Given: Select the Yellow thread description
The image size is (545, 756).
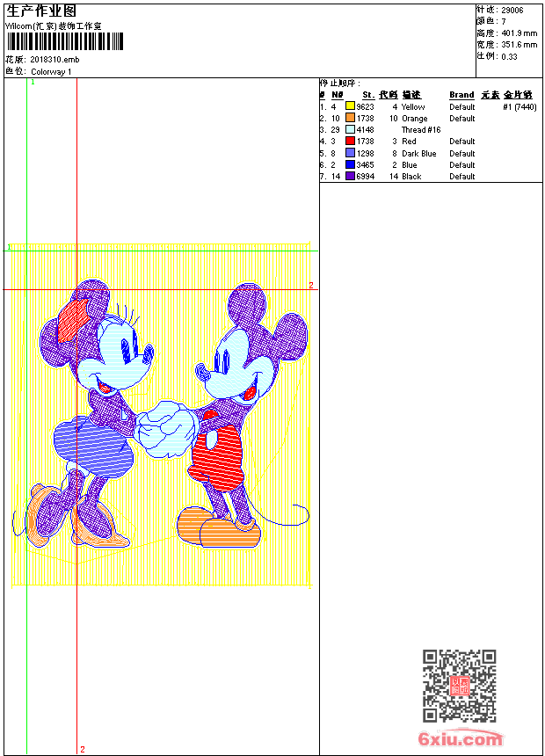Looking at the screenshot, I should point(413,107).
